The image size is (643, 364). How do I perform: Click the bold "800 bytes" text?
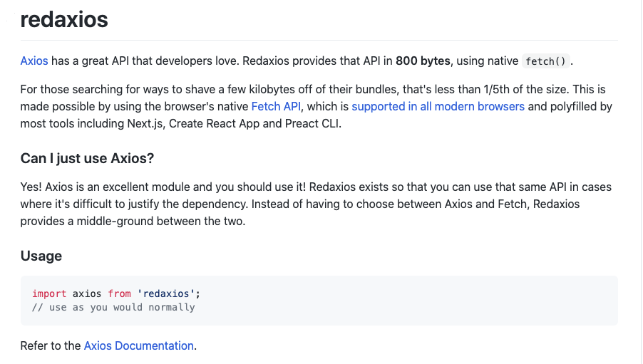(x=423, y=61)
